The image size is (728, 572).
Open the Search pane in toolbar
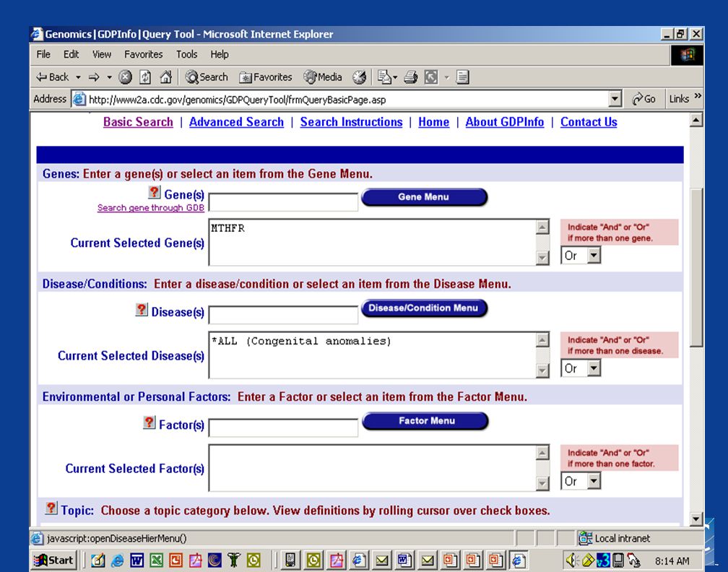(207, 77)
